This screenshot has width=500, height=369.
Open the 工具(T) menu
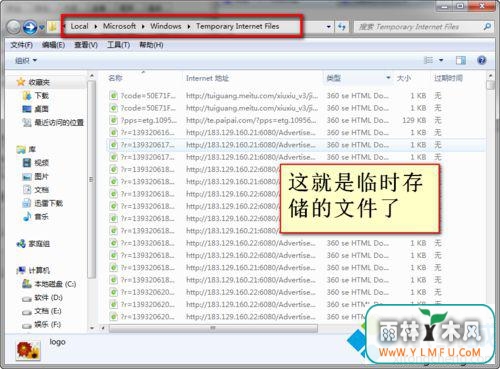pos(118,45)
